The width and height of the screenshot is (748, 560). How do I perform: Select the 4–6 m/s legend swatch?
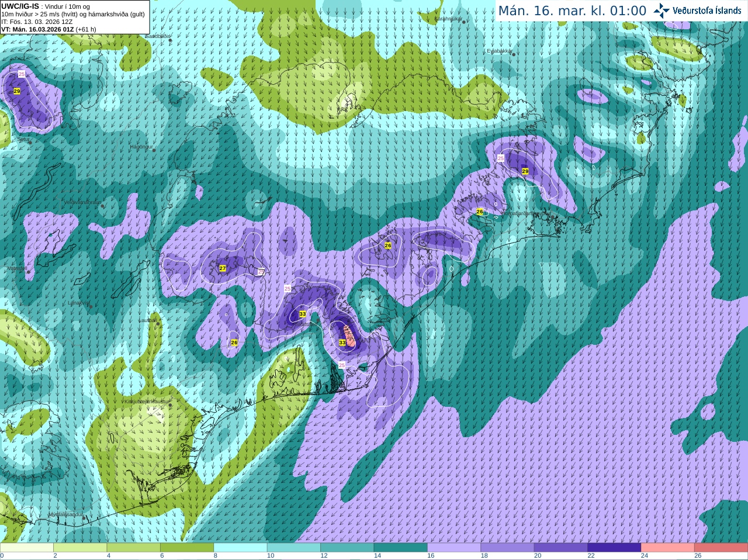[134, 548]
